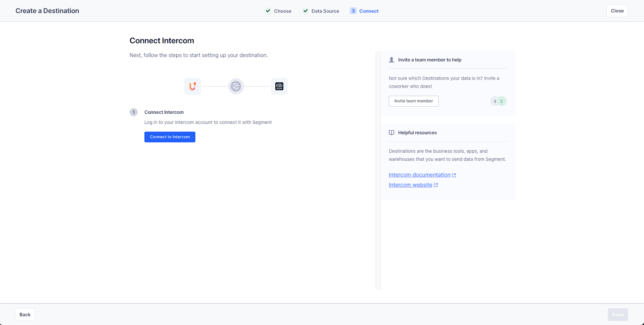The width and height of the screenshot is (644, 325).
Task: Click 'Not sure which Destinations' help text
Action: click(x=444, y=82)
